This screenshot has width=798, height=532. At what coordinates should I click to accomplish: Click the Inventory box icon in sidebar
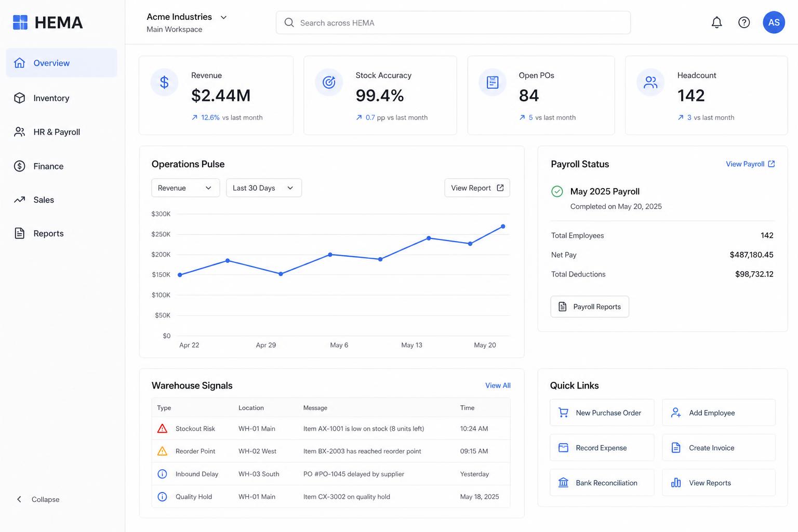point(19,98)
